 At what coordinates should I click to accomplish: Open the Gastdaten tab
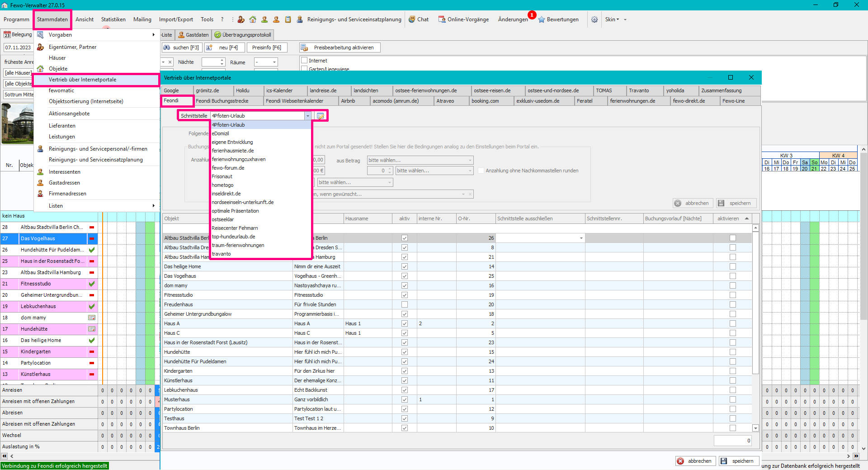[193, 35]
